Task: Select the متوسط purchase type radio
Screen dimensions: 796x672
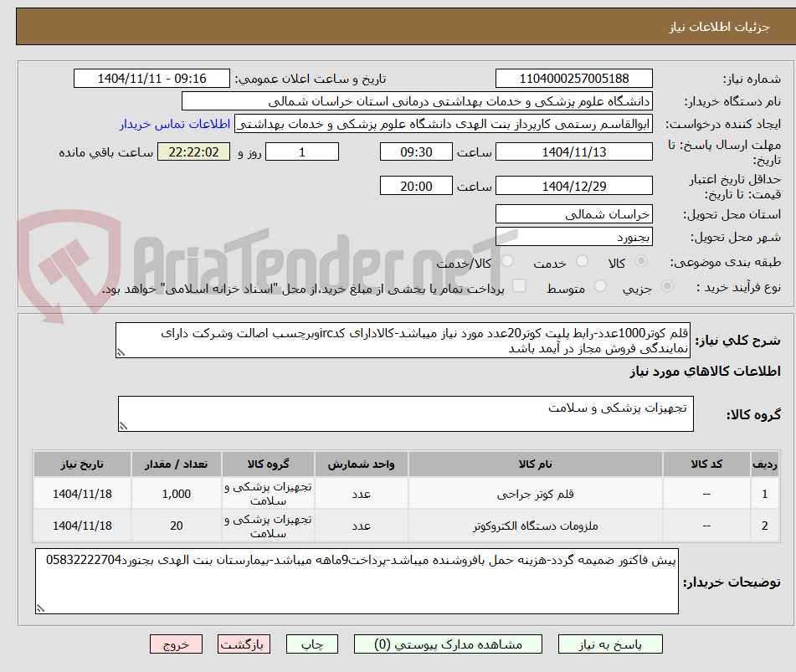Action: (600, 286)
